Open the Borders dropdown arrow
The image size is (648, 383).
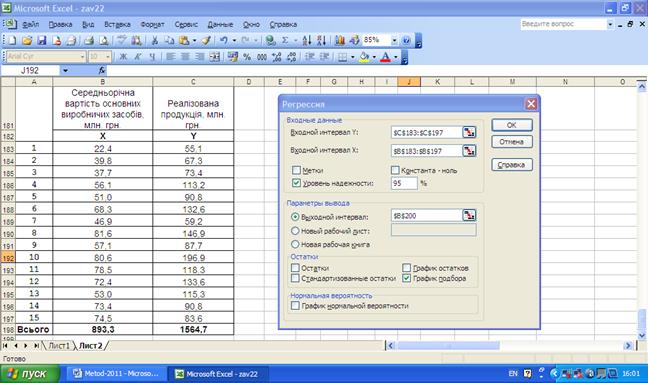point(353,57)
